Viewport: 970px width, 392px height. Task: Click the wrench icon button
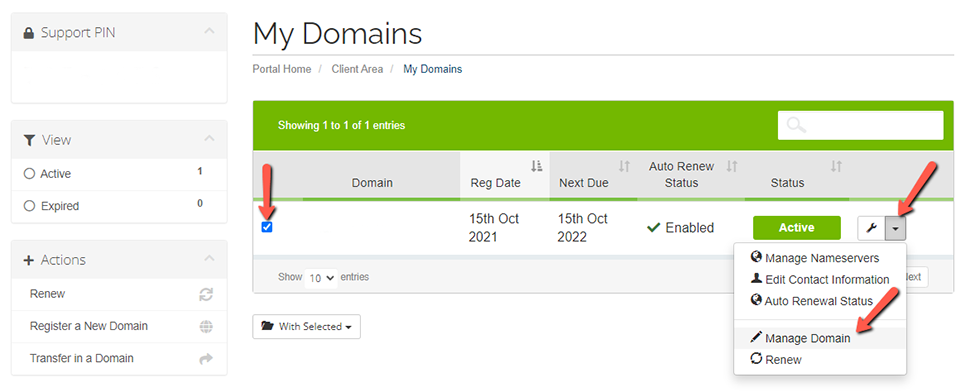click(x=872, y=228)
